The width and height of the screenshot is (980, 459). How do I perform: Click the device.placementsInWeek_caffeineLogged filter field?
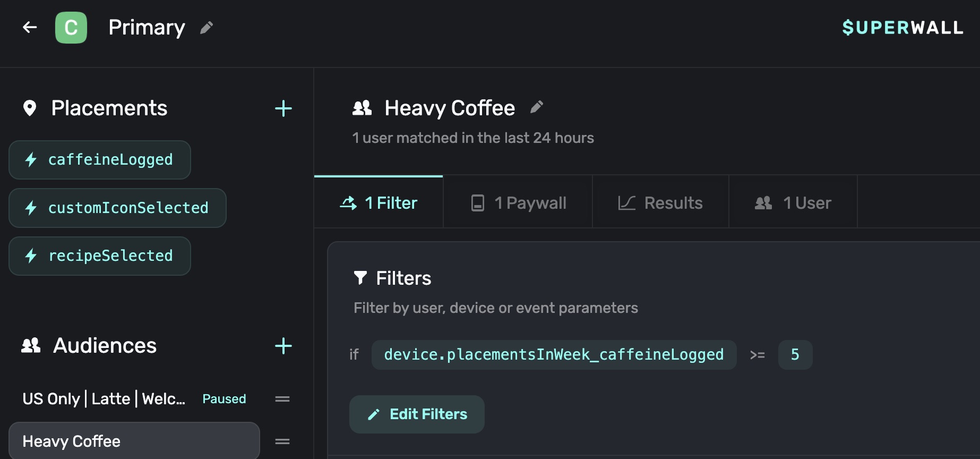tap(554, 355)
